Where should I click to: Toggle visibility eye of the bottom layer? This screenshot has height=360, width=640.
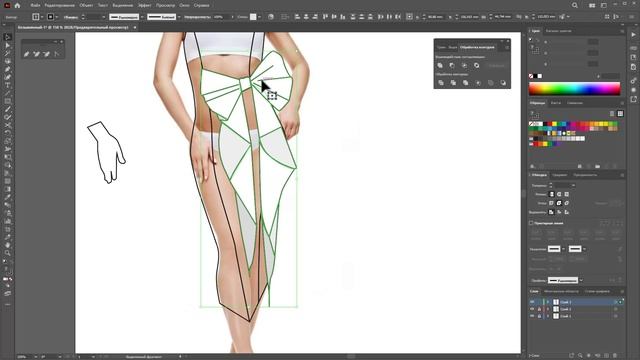(532, 316)
